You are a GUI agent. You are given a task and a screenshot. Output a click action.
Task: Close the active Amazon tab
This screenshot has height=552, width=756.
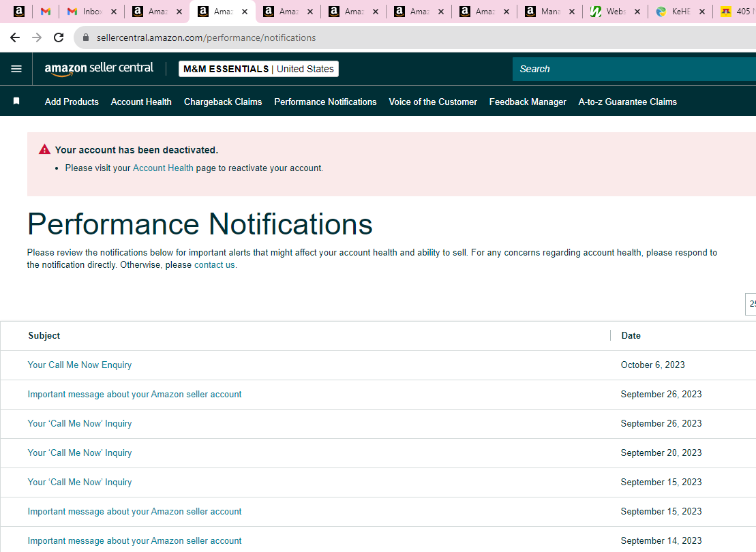click(x=245, y=12)
